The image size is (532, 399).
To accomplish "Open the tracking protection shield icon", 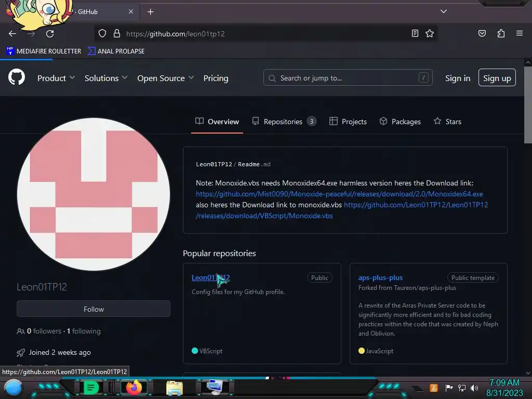I will 102,33.
